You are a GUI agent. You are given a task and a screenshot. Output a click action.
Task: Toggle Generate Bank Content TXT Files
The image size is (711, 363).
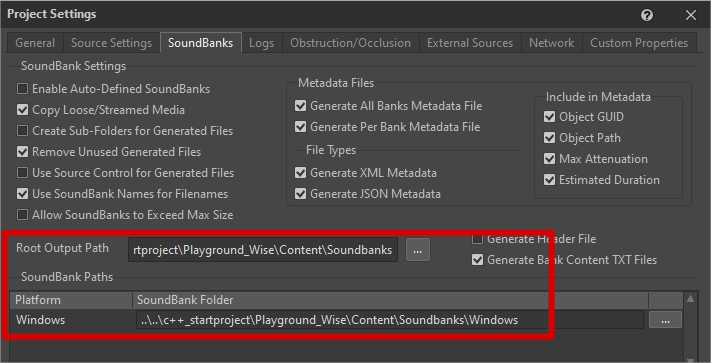coord(477,260)
